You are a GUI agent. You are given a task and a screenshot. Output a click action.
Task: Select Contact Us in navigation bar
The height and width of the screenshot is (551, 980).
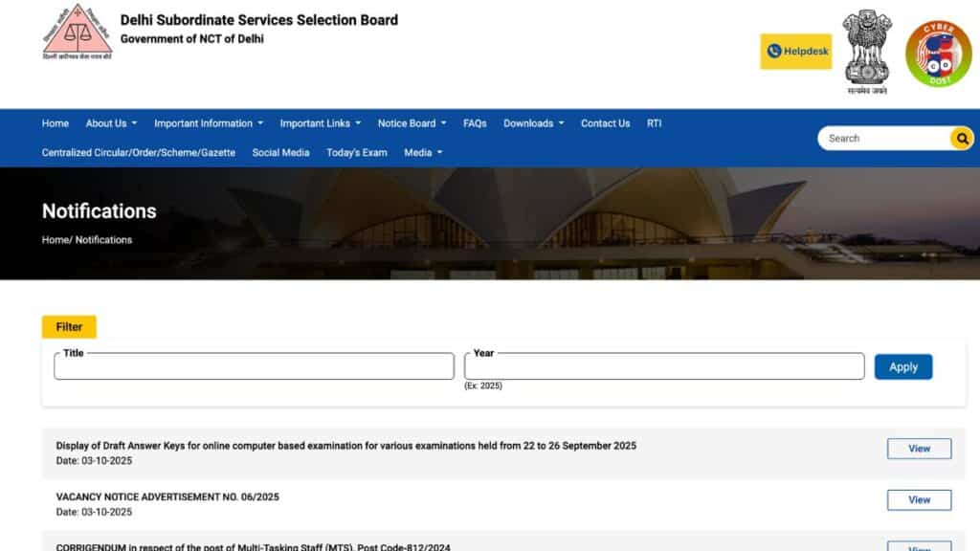(x=605, y=123)
